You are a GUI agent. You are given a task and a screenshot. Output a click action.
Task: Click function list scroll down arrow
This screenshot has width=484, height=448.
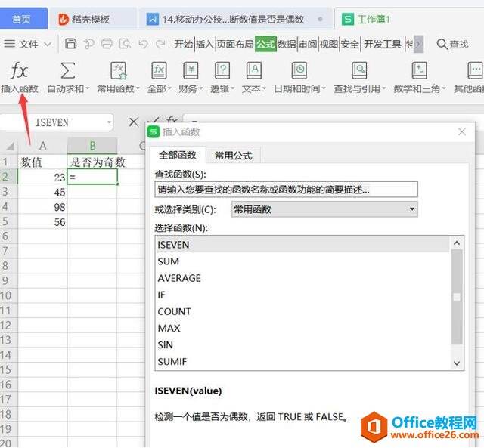coord(457,363)
